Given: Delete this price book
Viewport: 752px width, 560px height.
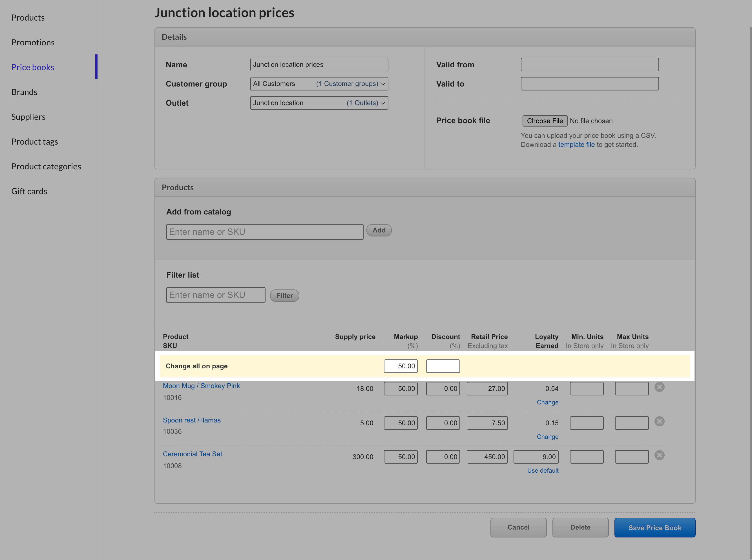Looking at the screenshot, I should [x=580, y=528].
